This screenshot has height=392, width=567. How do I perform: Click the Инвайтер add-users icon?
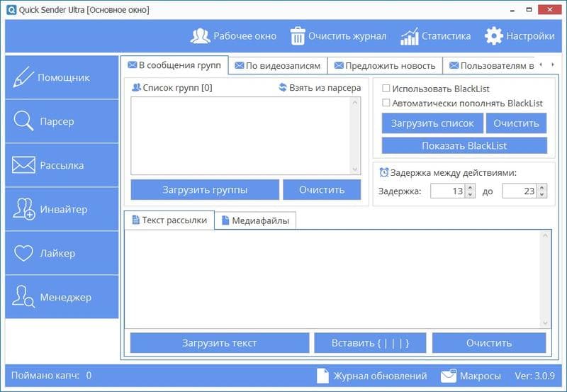tap(24, 209)
